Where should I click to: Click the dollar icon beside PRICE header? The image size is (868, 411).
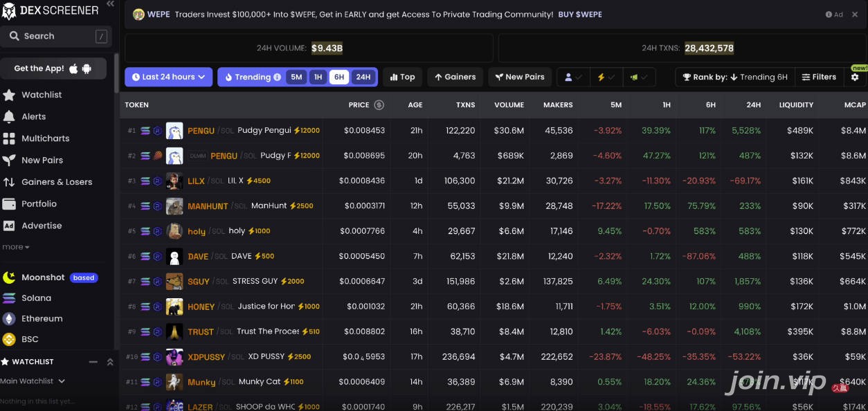coord(379,105)
